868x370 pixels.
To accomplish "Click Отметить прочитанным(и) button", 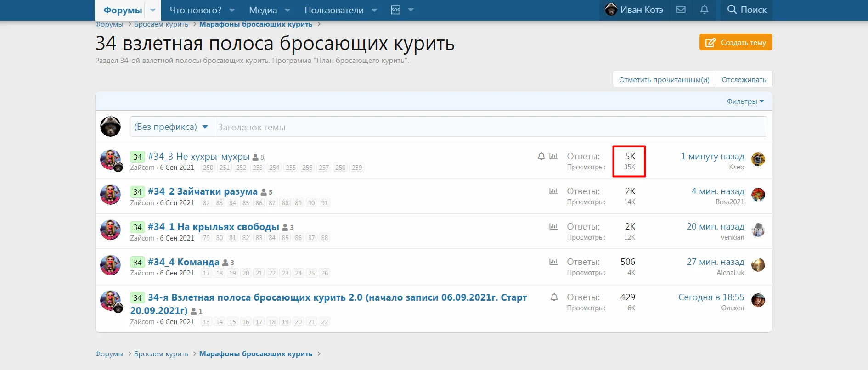I will tap(664, 79).
